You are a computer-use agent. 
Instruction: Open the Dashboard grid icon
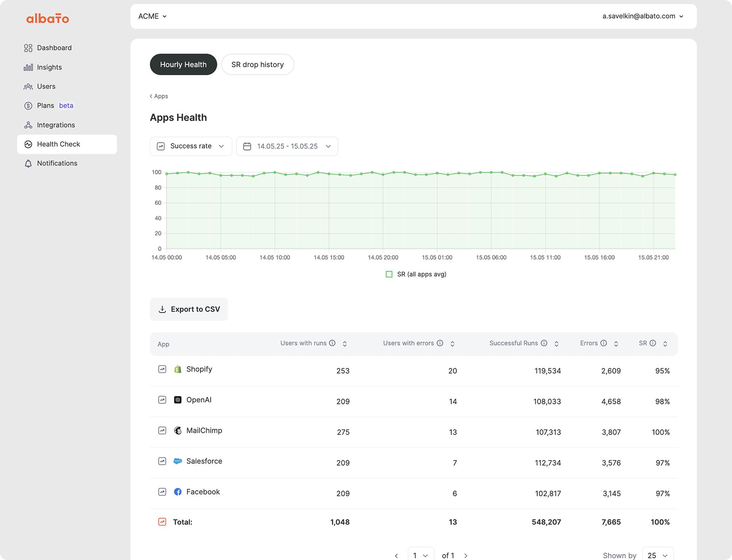click(x=28, y=48)
